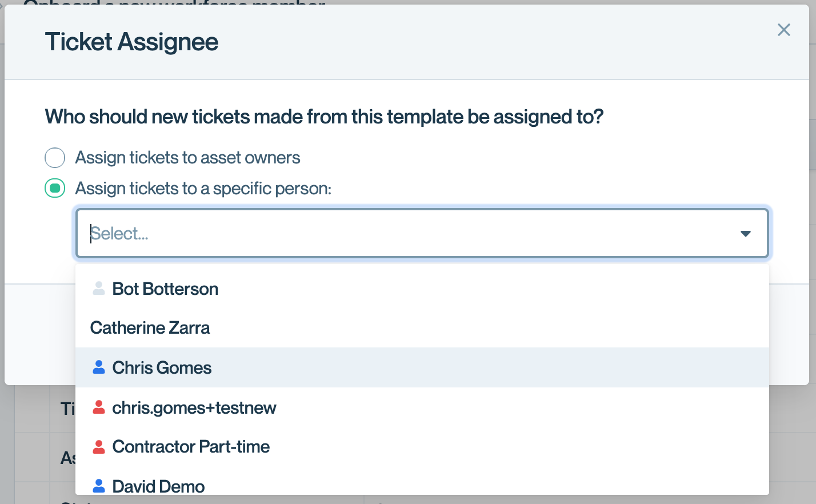Select 'Assign tickets to asset owners' radio button
This screenshot has height=504, width=816.
55,158
